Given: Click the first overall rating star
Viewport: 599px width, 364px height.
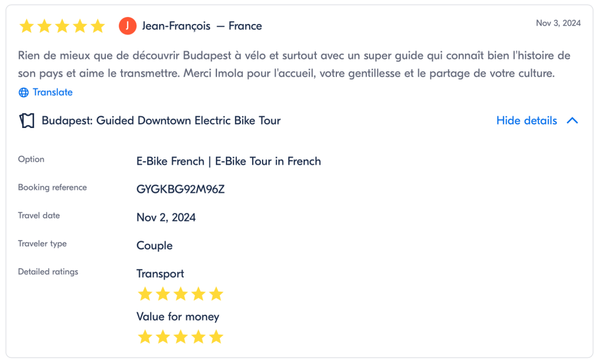Looking at the screenshot, I should click(26, 26).
